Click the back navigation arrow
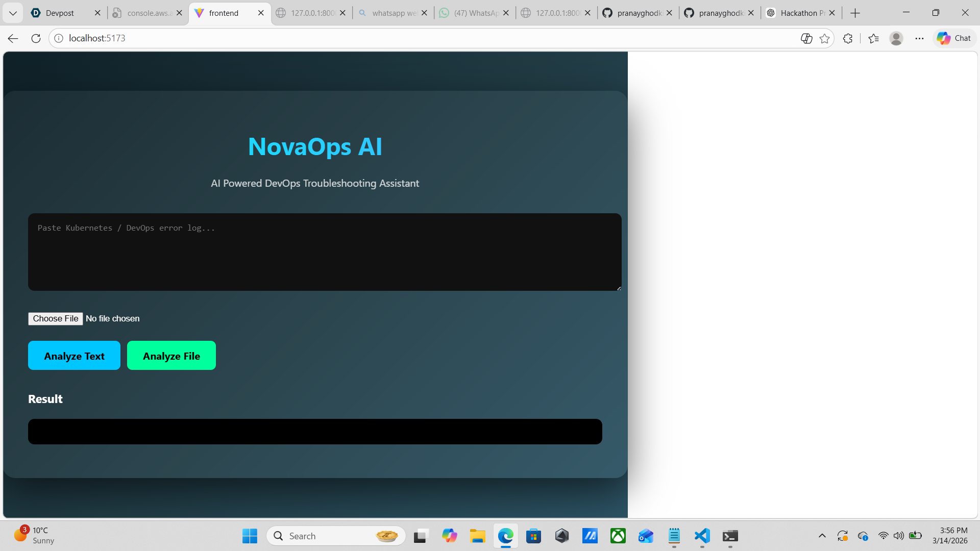 tap(13, 38)
